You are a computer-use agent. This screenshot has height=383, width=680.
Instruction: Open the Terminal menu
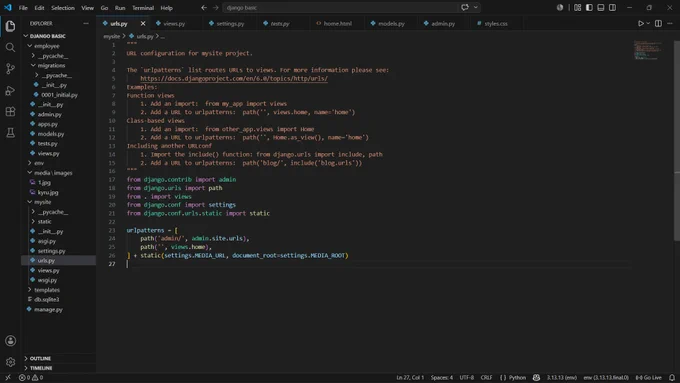click(x=143, y=8)
